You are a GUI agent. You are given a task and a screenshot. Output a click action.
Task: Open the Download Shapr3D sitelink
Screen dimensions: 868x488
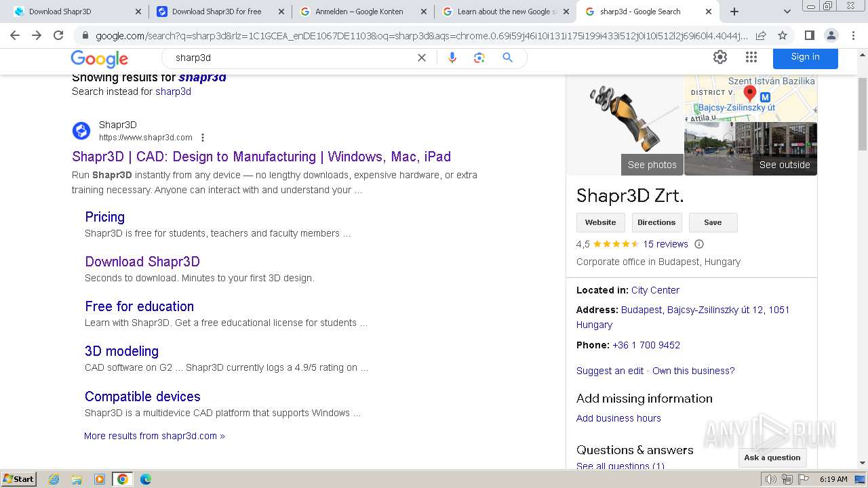click(142, 262)
